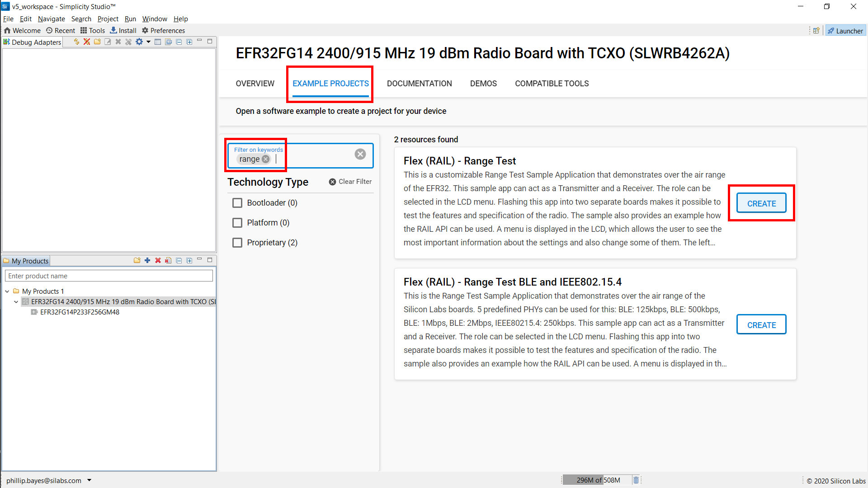Select the Debug Adapters tab
Image resolution: width=868 pixels, height=488 pixels.
[32, 42]
